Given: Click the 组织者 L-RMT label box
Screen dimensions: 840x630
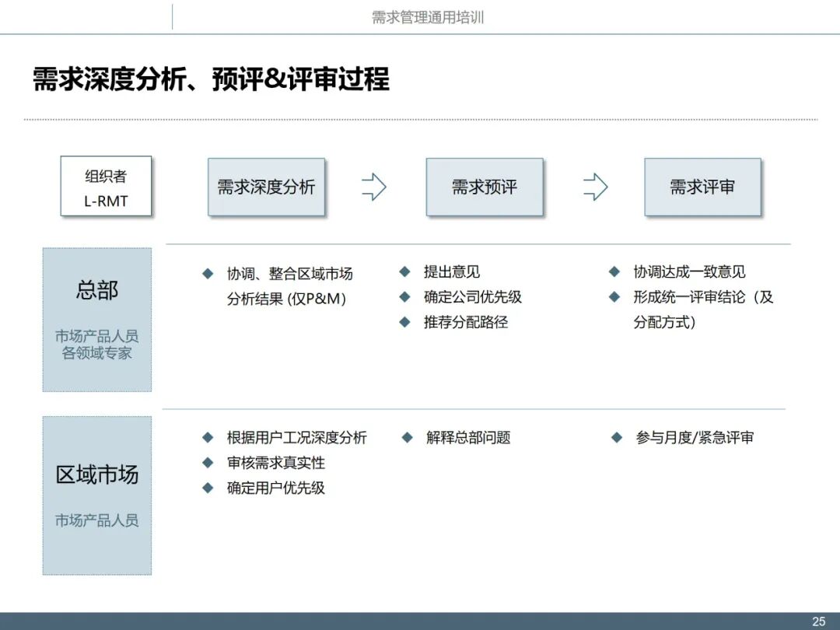Looking at the screenshot, I should (x=107, y=187).
